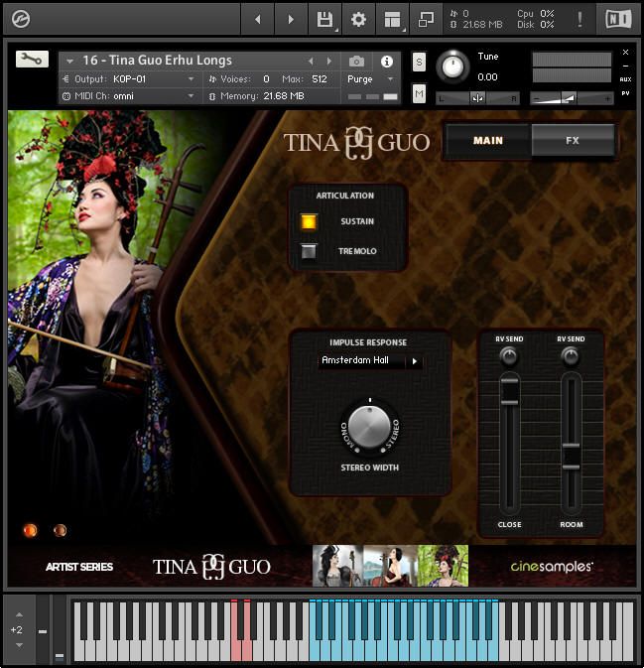Toggle the AUX sends view
Viewport: 644px width, 668px height.
click(625, 79)
